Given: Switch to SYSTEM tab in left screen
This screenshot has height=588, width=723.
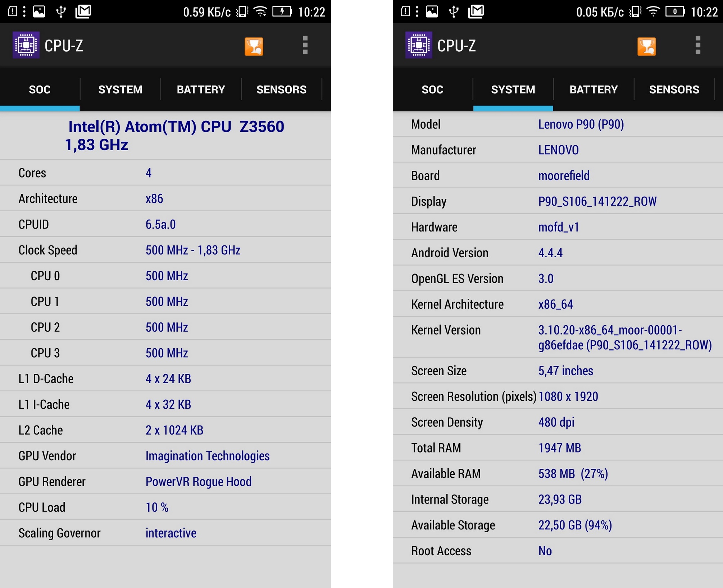Looking at the screenshot, I should tap(120, 89).
